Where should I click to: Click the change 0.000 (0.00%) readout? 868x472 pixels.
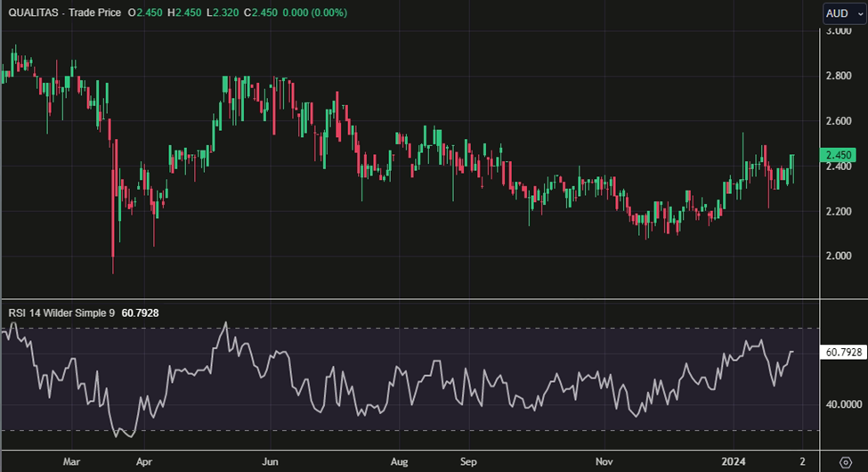(x=315, y=12)
